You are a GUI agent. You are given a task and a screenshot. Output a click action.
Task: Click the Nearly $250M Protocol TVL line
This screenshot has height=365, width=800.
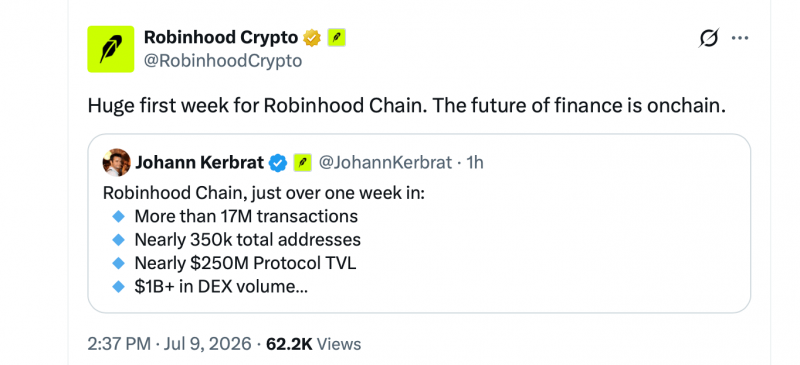click(x=245, y=263)
